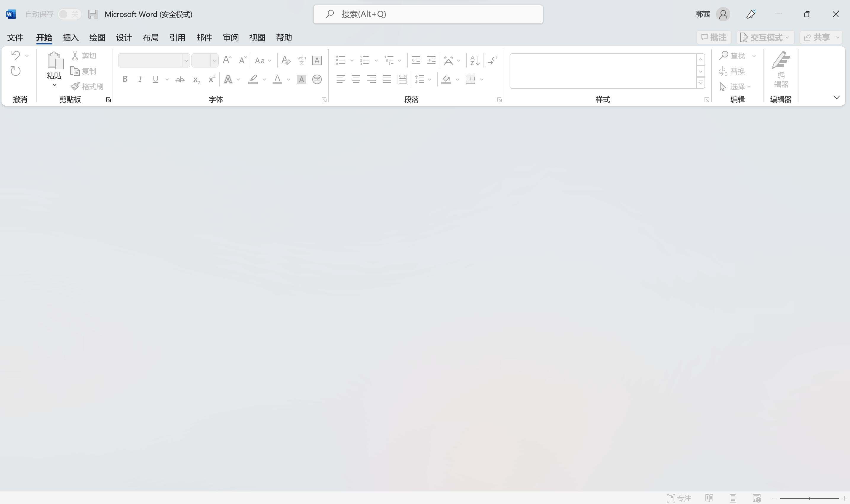The height and width of the screenshot is (504, 850).
Task: Click the Strikethrough text icon
Action: (180, 80)
